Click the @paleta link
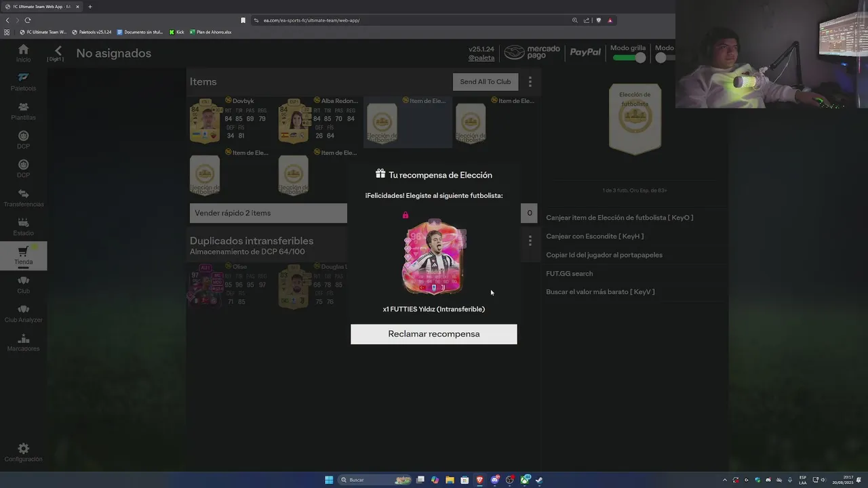868x488 pixels. pyautogui.click(x=481, y=58)
